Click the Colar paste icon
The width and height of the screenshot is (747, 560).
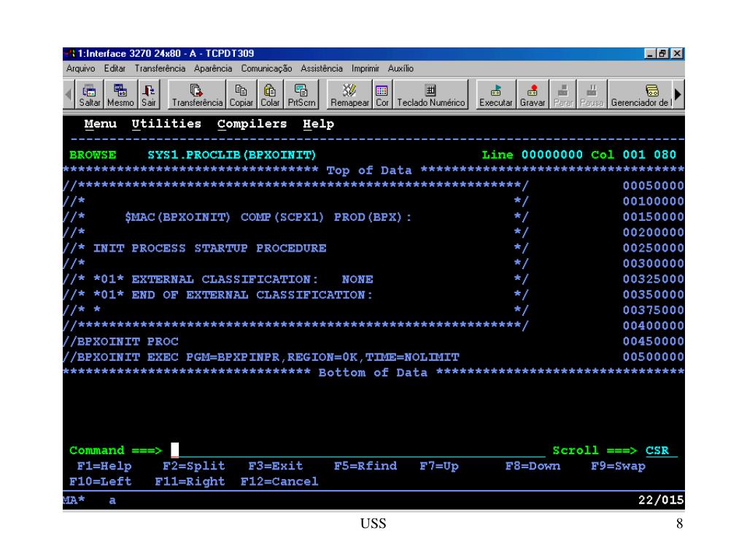[270, 95]
